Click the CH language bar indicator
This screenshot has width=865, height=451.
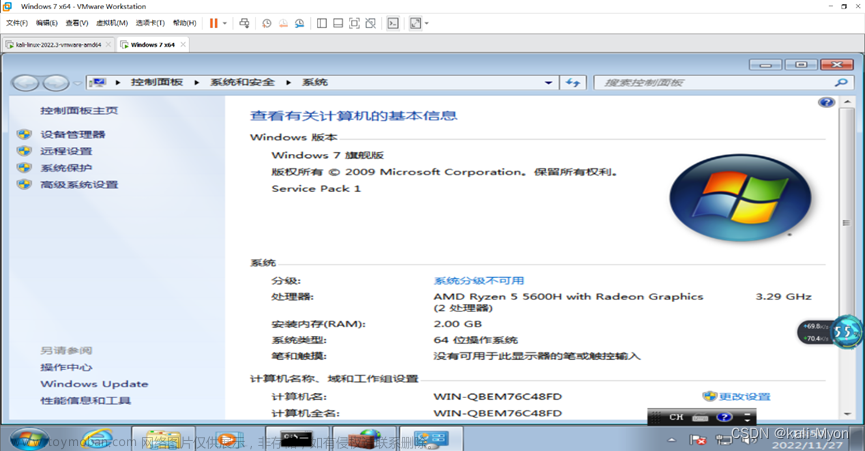[x=676, y=417]
